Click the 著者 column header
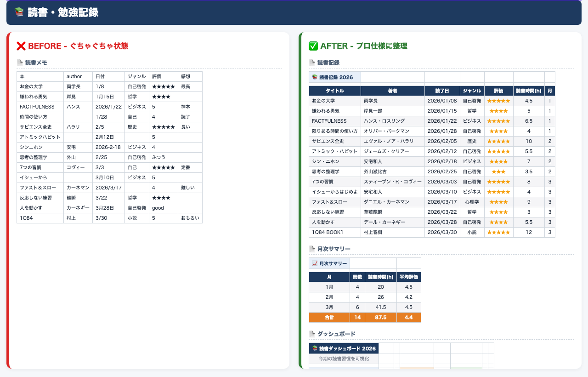Image resolution: width=588 pixels, height=377 pixels. coord(393,91)
